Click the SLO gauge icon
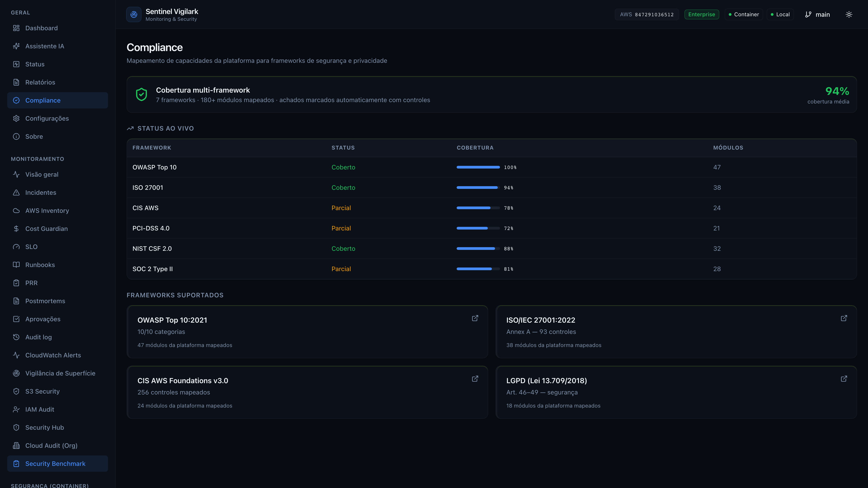The width and height of the screenshot is (868, 488). point(16,246)
